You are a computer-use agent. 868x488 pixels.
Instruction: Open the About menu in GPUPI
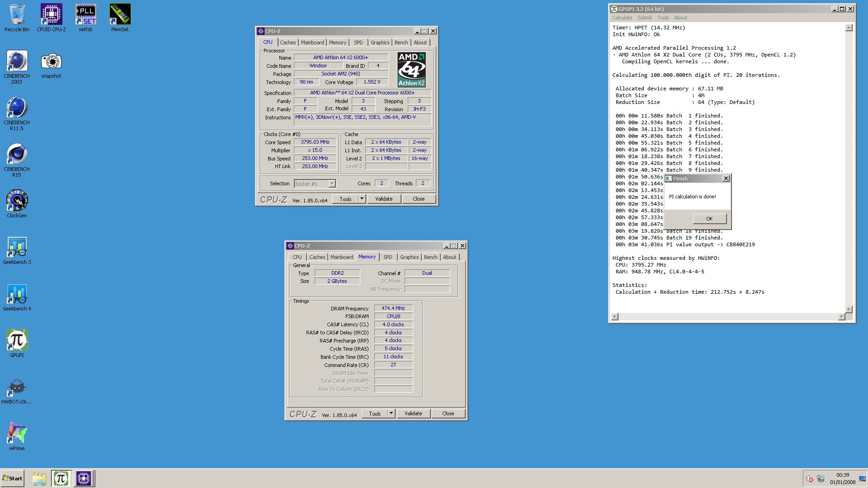point(680,18)
